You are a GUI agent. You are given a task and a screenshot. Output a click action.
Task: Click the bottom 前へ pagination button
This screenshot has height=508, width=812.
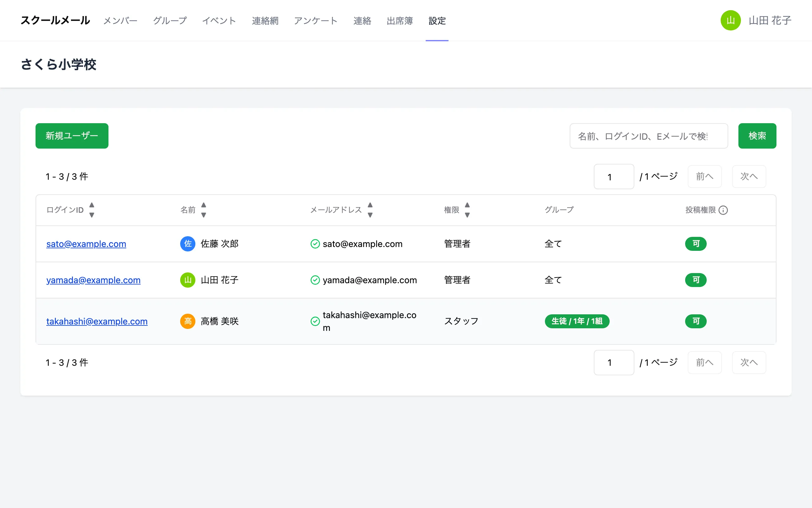704,363
